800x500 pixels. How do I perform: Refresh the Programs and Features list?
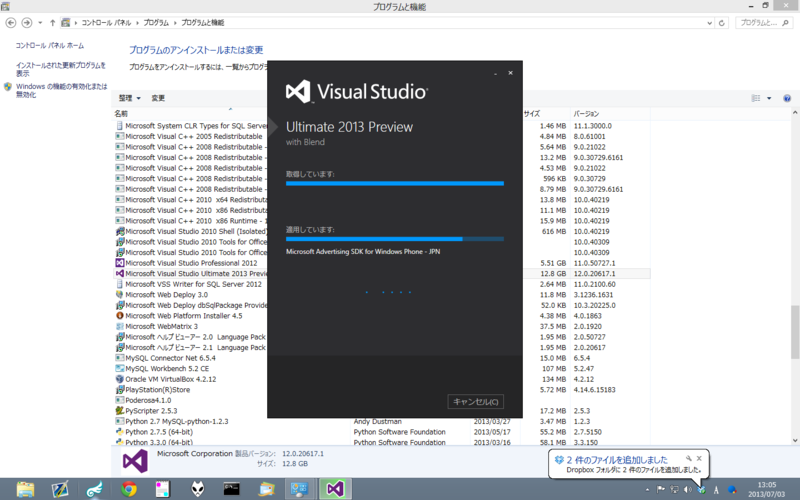(721, 23)
